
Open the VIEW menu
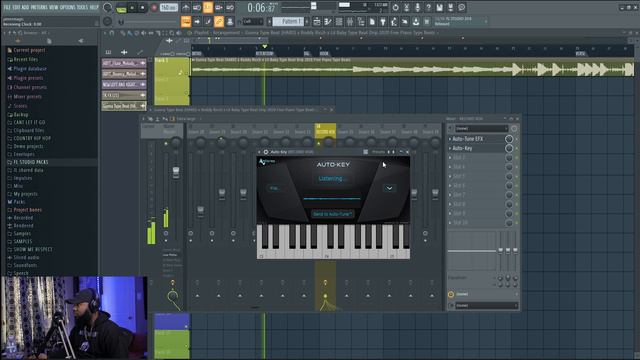point(54,7)
